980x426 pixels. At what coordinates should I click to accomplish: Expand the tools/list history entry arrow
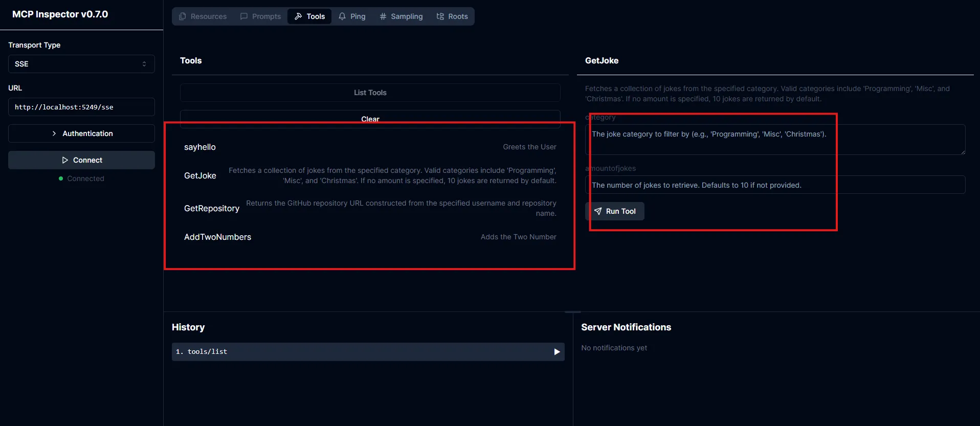click(x=556, y=352)
